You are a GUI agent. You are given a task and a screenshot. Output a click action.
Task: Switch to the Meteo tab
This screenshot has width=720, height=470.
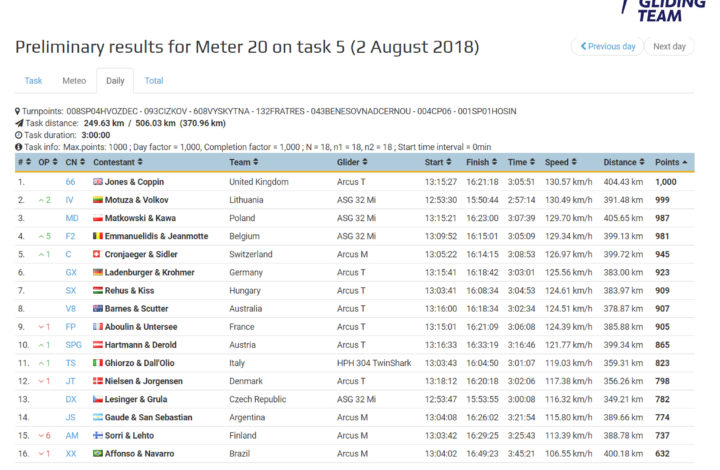tap(74, 81)
